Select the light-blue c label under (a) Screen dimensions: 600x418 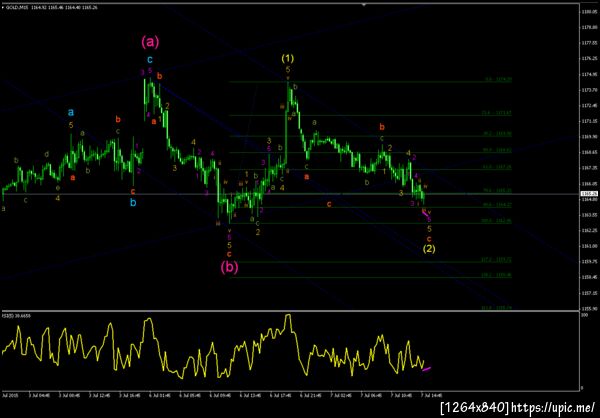pyautogui.click(x=150, y=59)
